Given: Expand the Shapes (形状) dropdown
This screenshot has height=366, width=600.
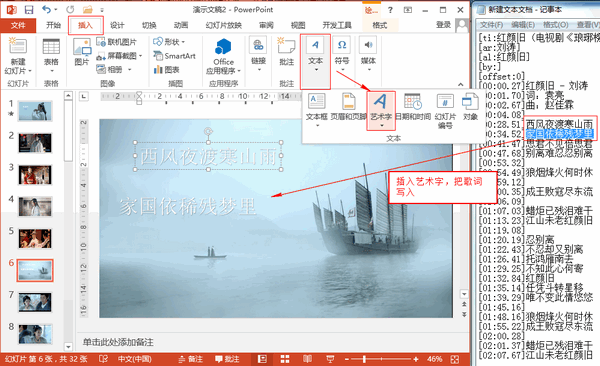Looking at the screenshot, I should (169, 41).
